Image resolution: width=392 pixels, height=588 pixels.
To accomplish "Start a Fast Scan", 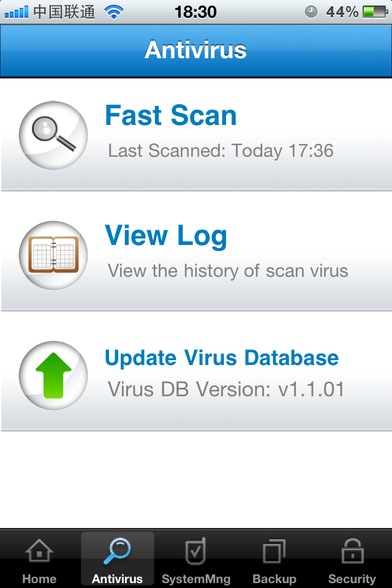I will 171,116.
